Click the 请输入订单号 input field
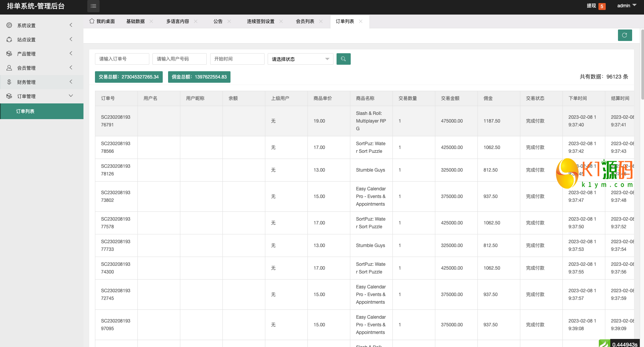644x347 pixels. [x=122, y=59]
